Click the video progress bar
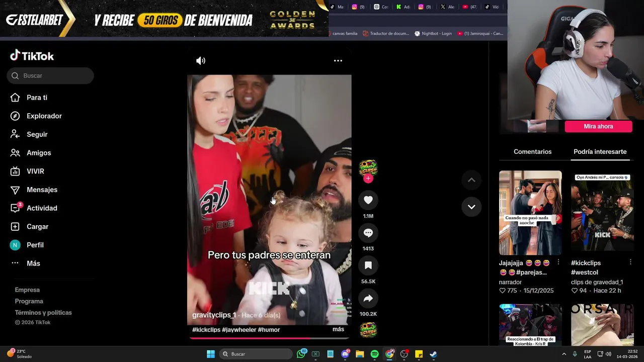 (269, 338)
